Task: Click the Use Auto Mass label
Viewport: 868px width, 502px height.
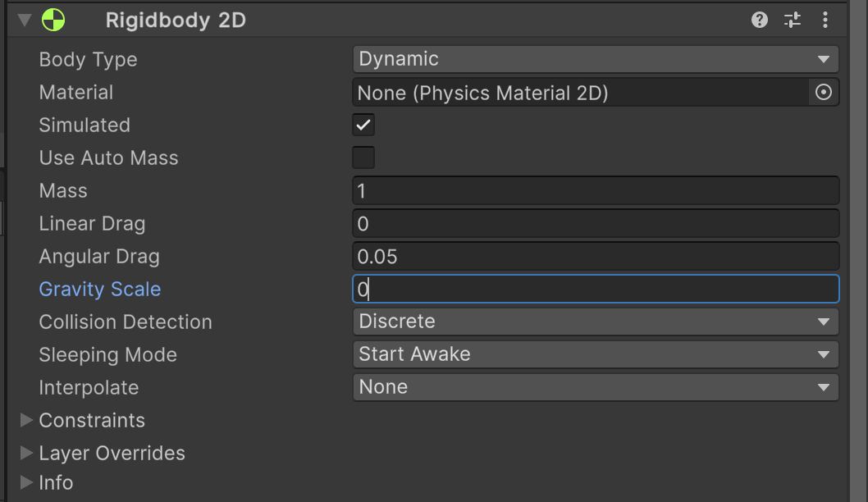Action: click(x=108, y=157)
